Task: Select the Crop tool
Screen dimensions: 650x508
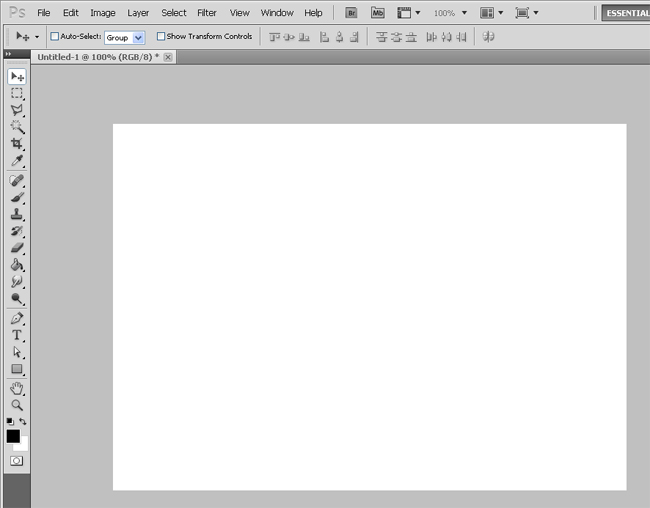Action: [x=17, y=143]
